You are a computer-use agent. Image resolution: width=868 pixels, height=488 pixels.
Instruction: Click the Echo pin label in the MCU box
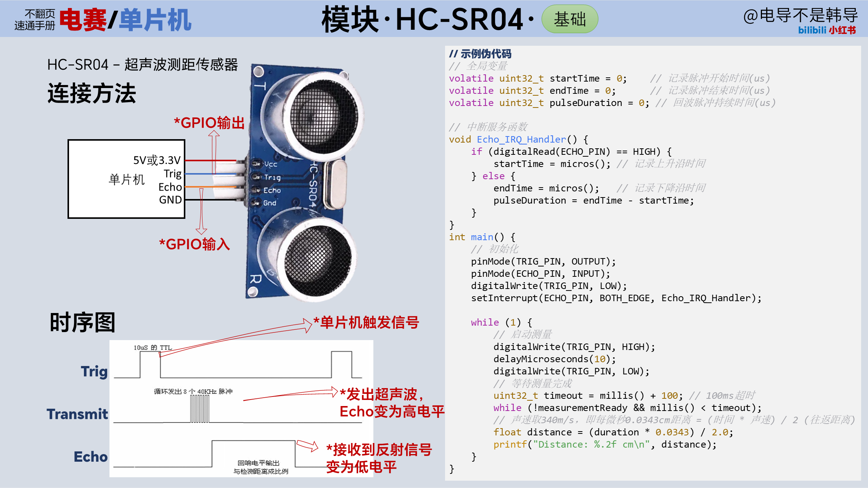point(170,187)
